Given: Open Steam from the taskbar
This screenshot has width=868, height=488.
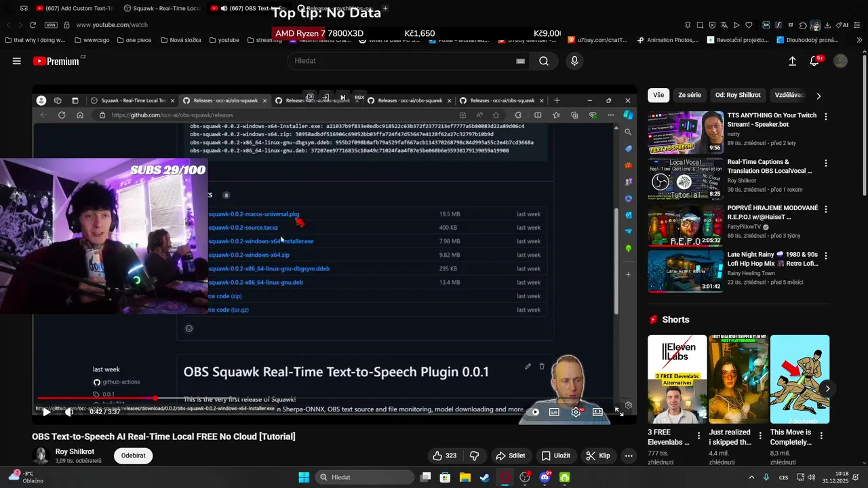Looking at the screenshot, I should (x=485, y=477).
